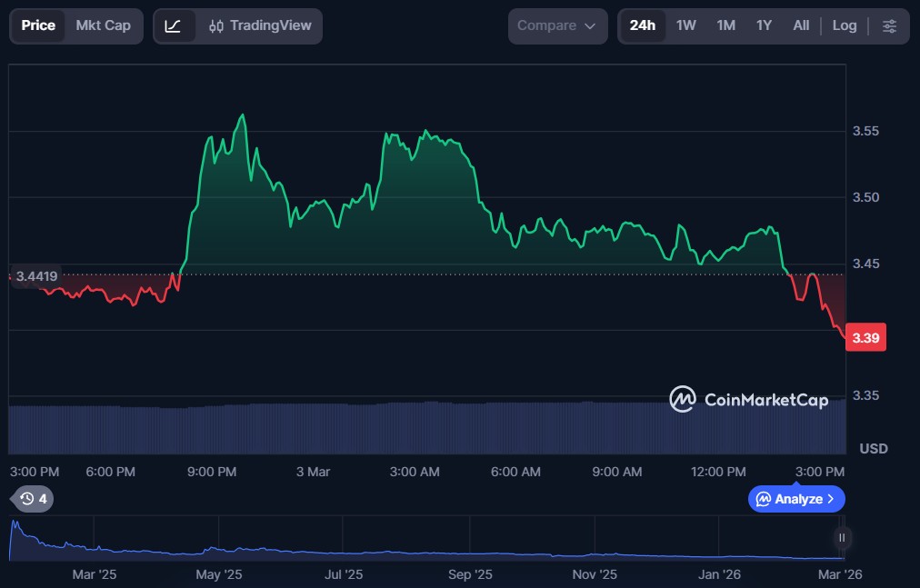
Task: Click the pause handle on range navigator
Action: (842, 538)
